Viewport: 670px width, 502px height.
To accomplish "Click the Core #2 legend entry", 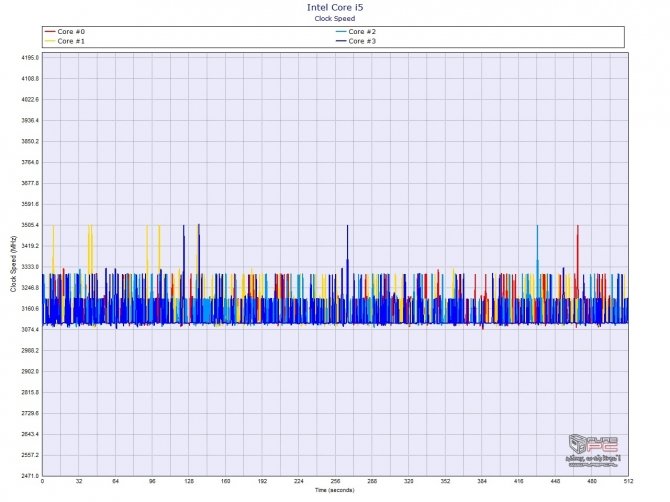I will pos(356,32).
